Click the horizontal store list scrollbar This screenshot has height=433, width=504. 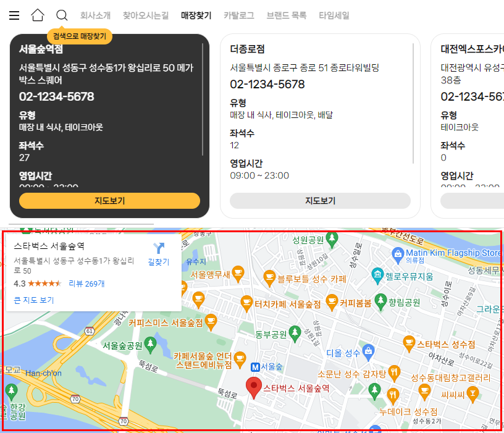[x=82, y=224]
